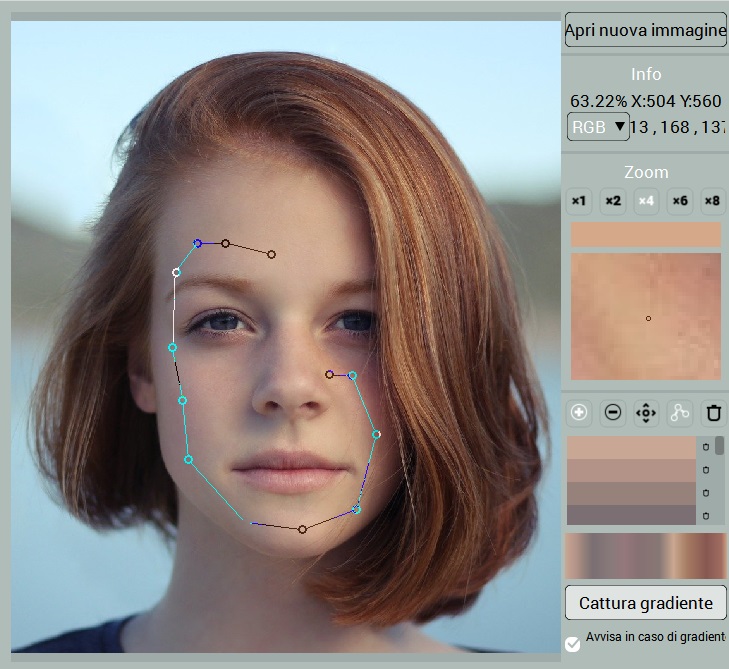Image resolution: width=729 pixels, height=669 pixels.
Task: Click the sampled skin color bar under Zoom
Action: [645, 234]
